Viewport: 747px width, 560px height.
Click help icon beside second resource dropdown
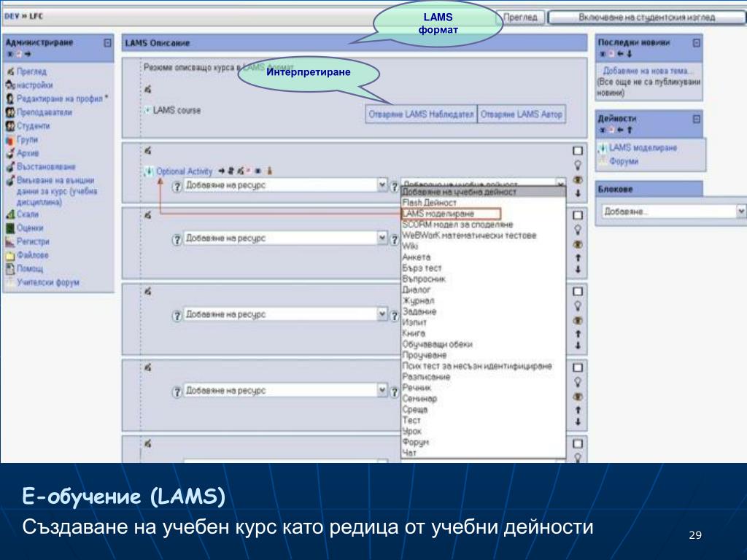[x=177, y=239]
